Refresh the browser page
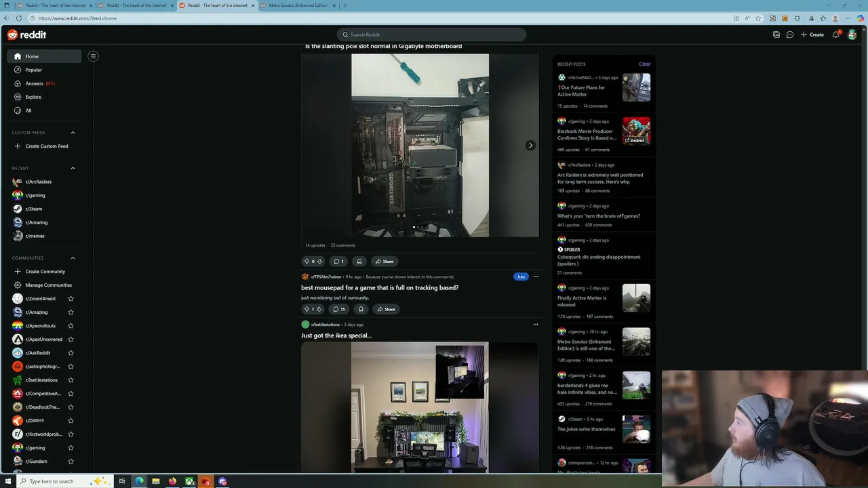868x488 pixels. [19, 18]
